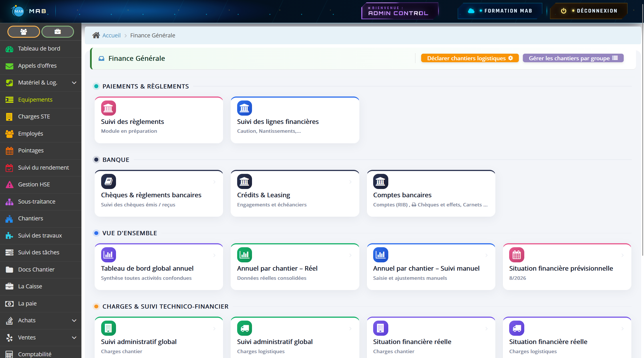644x358 pixels.
Task: Click the purple building icon of Situation financière réelle chantier
Action: coord(381,328)
